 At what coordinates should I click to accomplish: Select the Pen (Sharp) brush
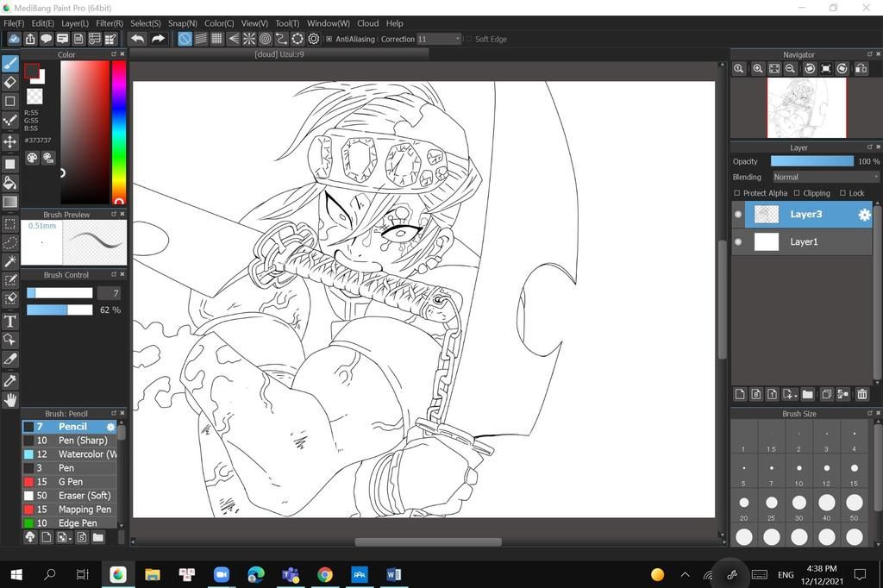[69, 441]
